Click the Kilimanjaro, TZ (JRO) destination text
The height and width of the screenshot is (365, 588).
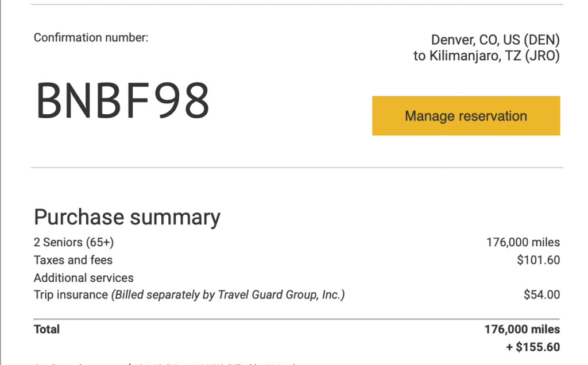click(486, 56)
